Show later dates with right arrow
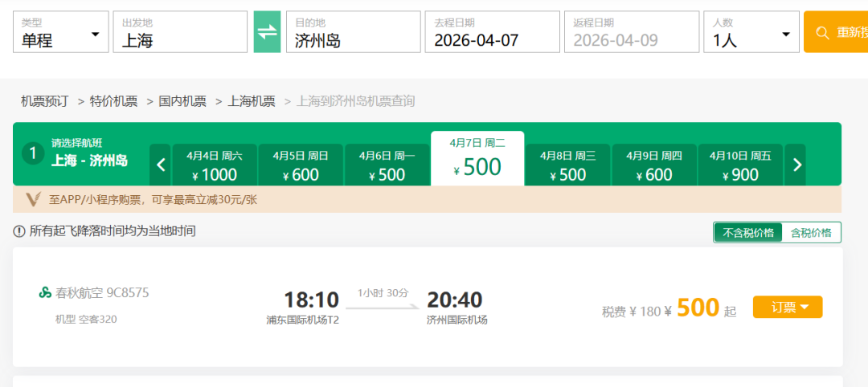This screenshot has height=387, width=868. pos(796,165)
